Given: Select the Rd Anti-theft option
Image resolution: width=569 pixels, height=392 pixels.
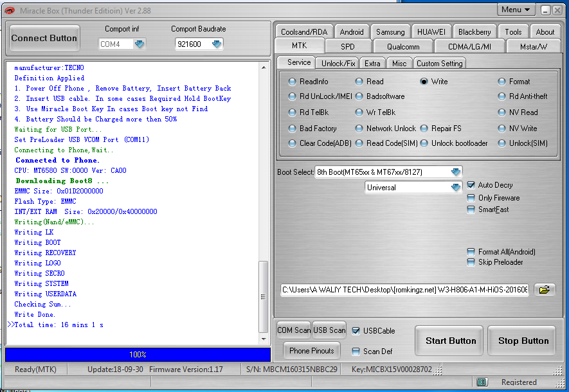Looking at the screenshot, I should click(x=501, y=96).
